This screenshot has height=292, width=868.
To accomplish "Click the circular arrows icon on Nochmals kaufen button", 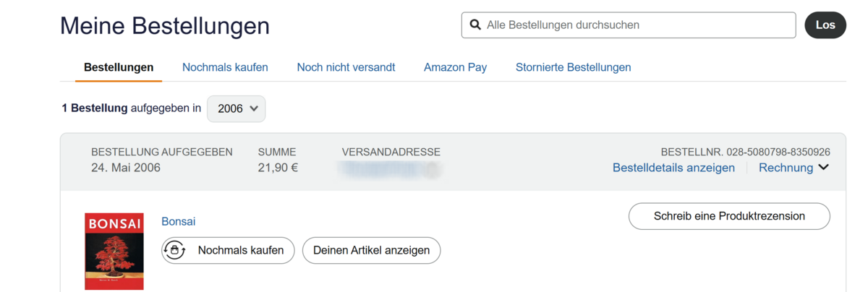I will pyautogui.click(x=174, y=250).
